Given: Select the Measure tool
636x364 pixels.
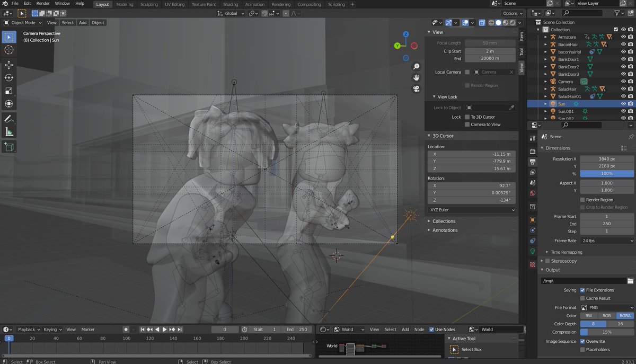Looking at the screenshot, I should 8,132.
